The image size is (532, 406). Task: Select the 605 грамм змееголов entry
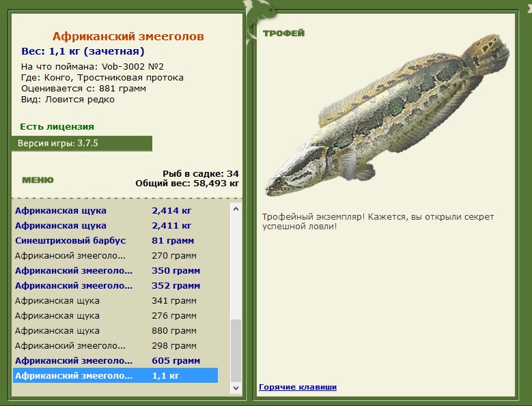[115, 360]
